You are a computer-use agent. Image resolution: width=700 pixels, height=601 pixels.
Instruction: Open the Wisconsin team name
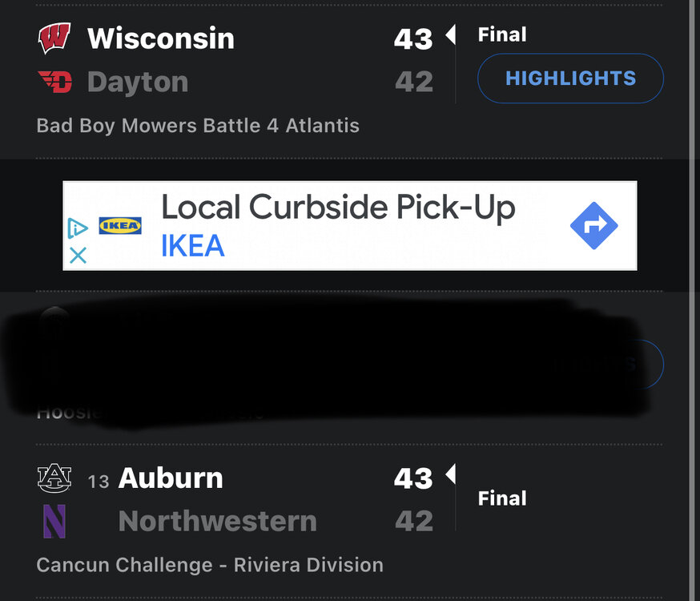[x=161, y=38]
